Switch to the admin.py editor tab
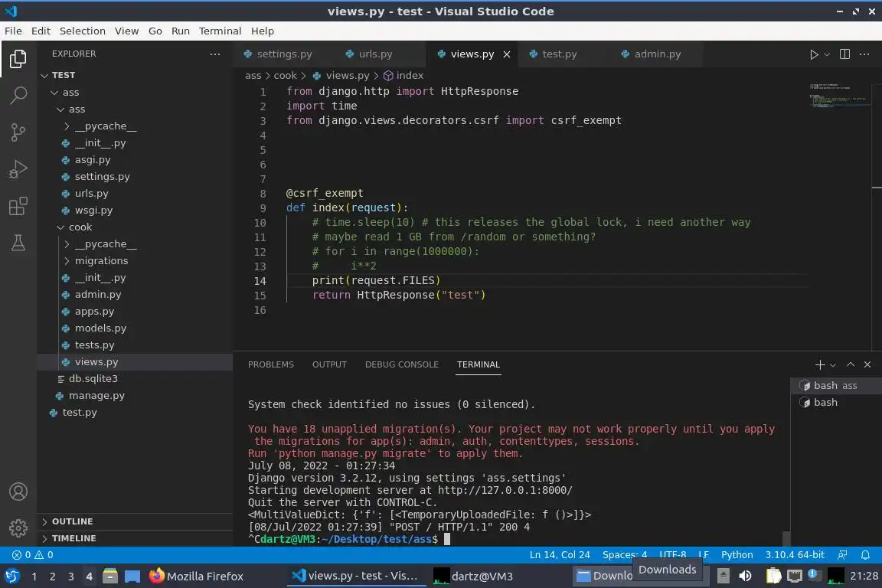 [657, 54]
